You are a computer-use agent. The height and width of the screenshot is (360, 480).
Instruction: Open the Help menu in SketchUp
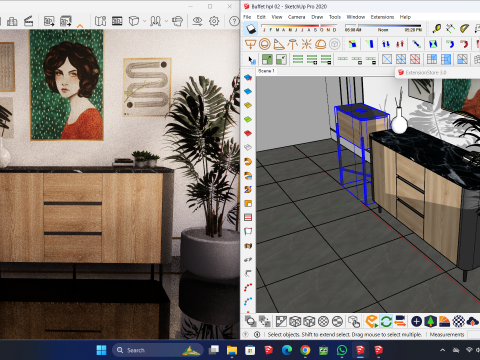tap(405, 17)
